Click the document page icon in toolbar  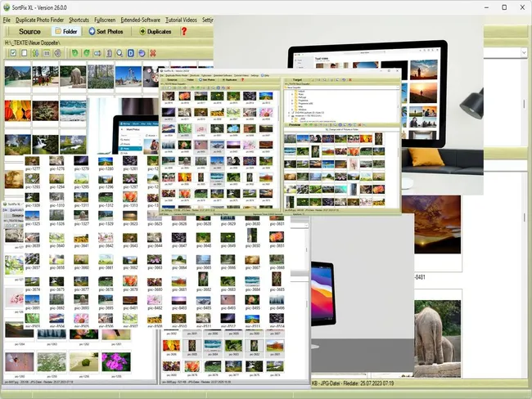pyautogui.click(x=109, y=53)
